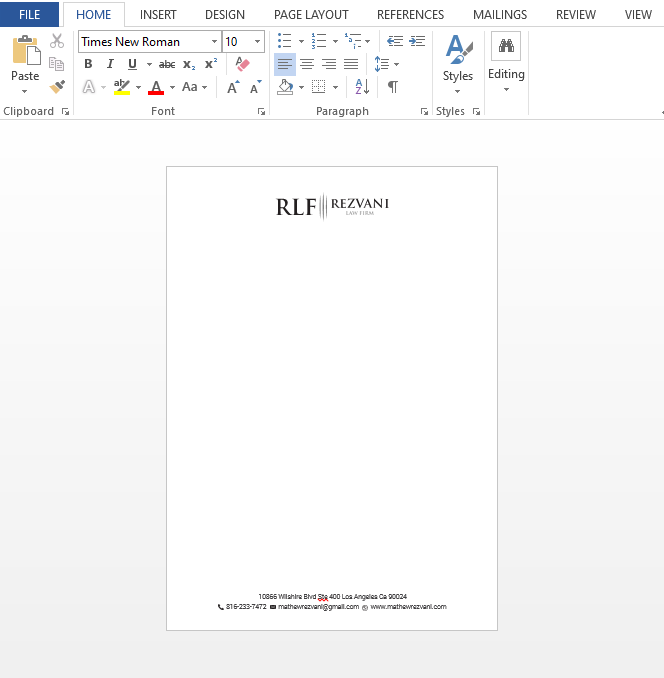Shrink font size with small A
The width and height of the screenshot is (664, 678).
click(x=256, y=87)
